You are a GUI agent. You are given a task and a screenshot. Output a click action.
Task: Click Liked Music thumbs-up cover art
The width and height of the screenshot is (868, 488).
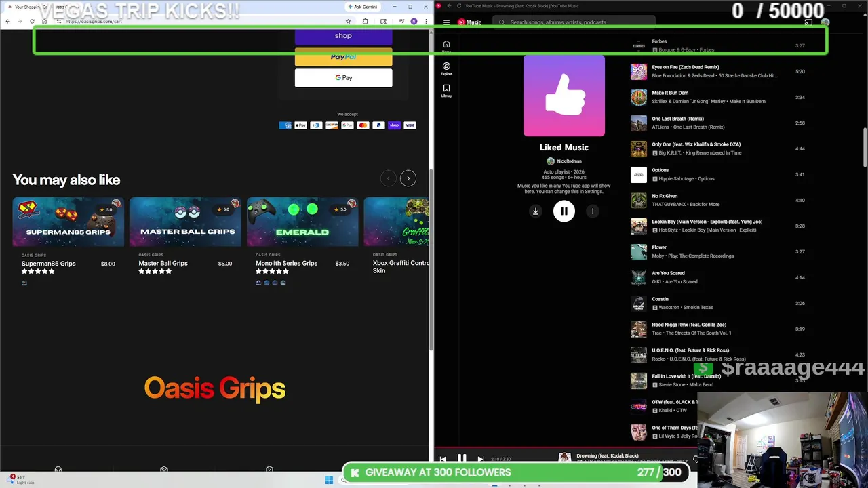[x=564, y=96]
